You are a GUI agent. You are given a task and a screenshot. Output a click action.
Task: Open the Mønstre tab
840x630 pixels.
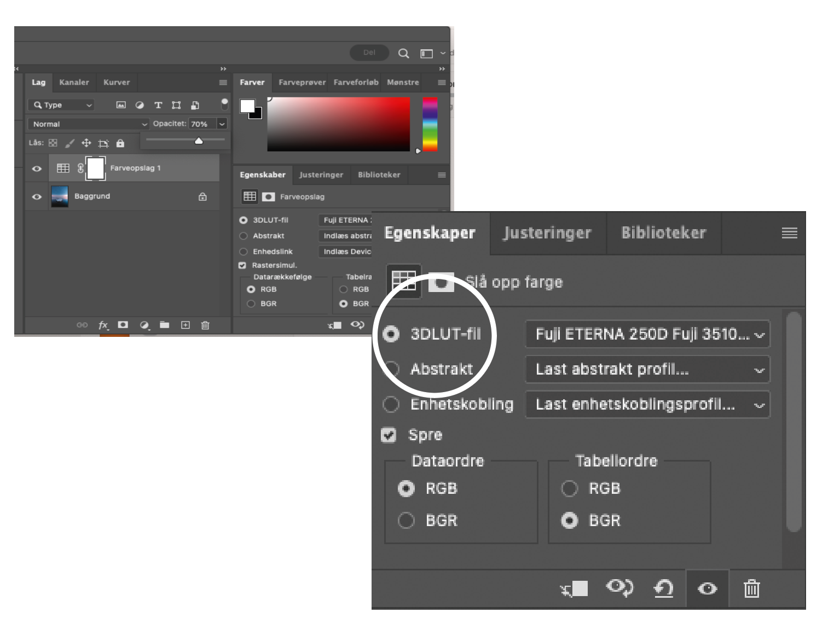(403, 83)
